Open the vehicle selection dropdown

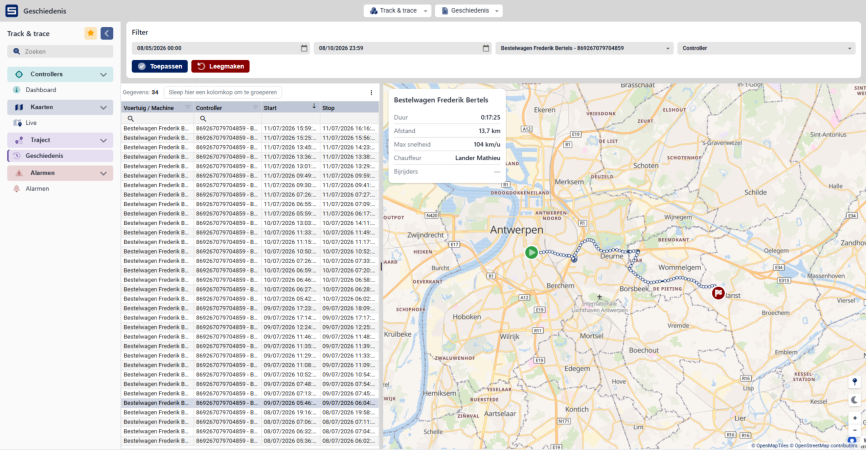point(584,48)
